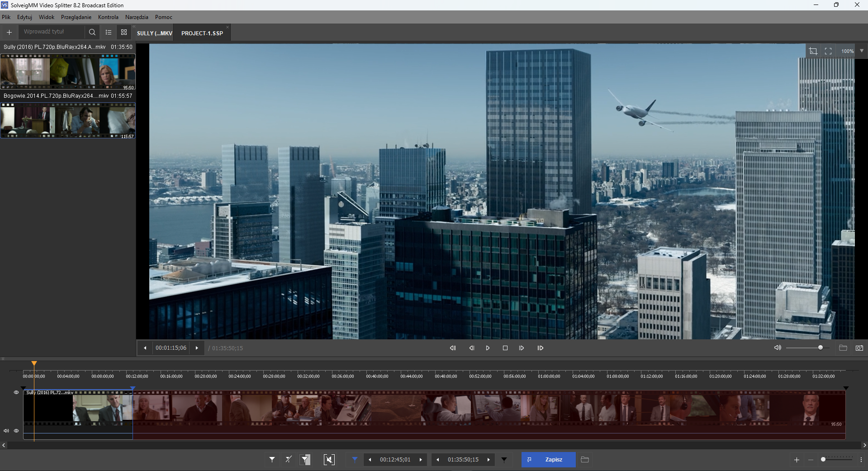This screenshot has height=471, width=868.
Task: Open the Plik menu
Action: coord(6,17)
